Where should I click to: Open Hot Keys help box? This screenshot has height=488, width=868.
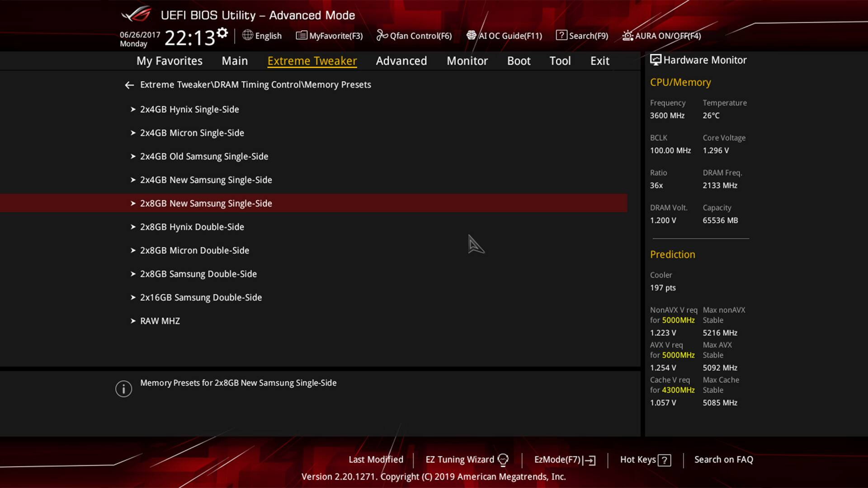(x=645, y=460)
